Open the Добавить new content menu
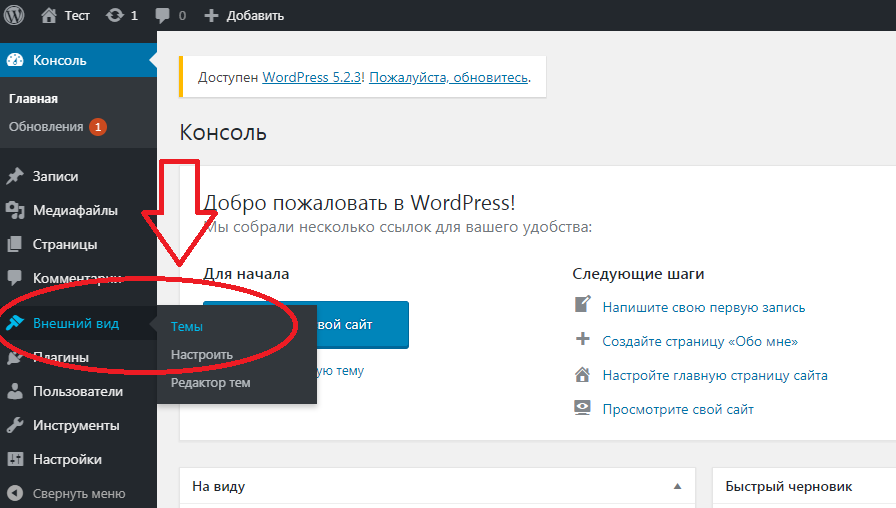Viewport: 896px width, 508px height. (x=244, y=15)
